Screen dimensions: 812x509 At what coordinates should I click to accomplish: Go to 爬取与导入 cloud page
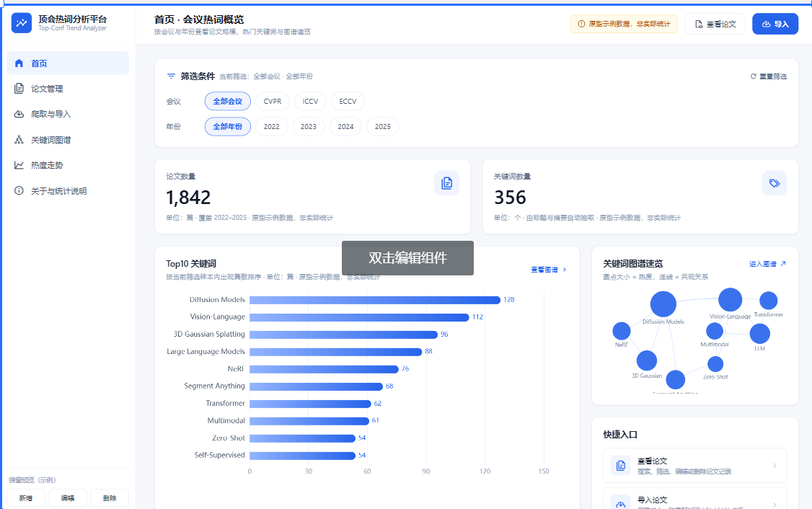tap(68, 114)
